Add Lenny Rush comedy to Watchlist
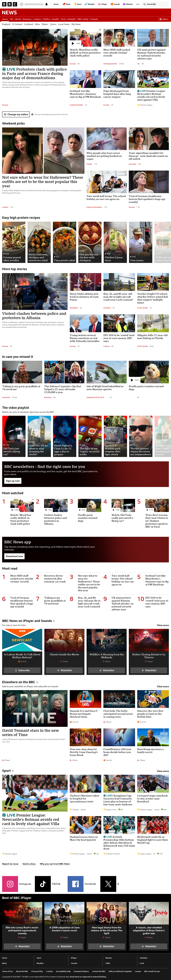This screenshot has height=980, width=171. pyautogui.click(x=22, y=946)
